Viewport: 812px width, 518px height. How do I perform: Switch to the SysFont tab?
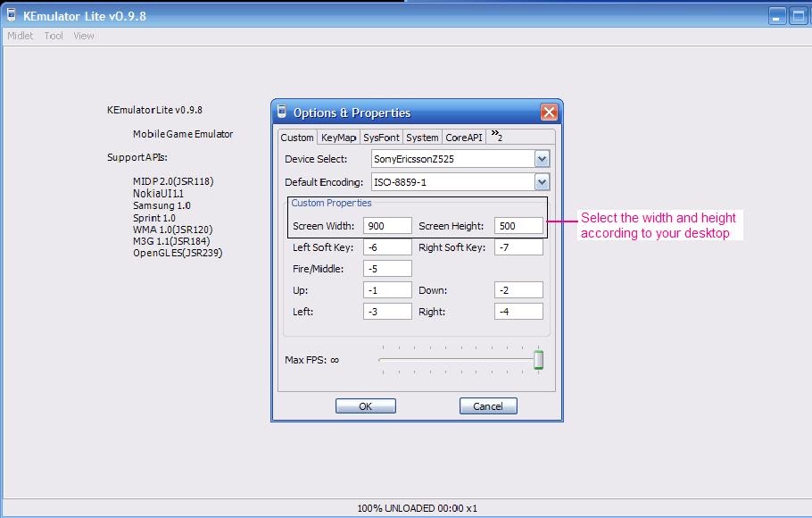click(x=381, y=138)
